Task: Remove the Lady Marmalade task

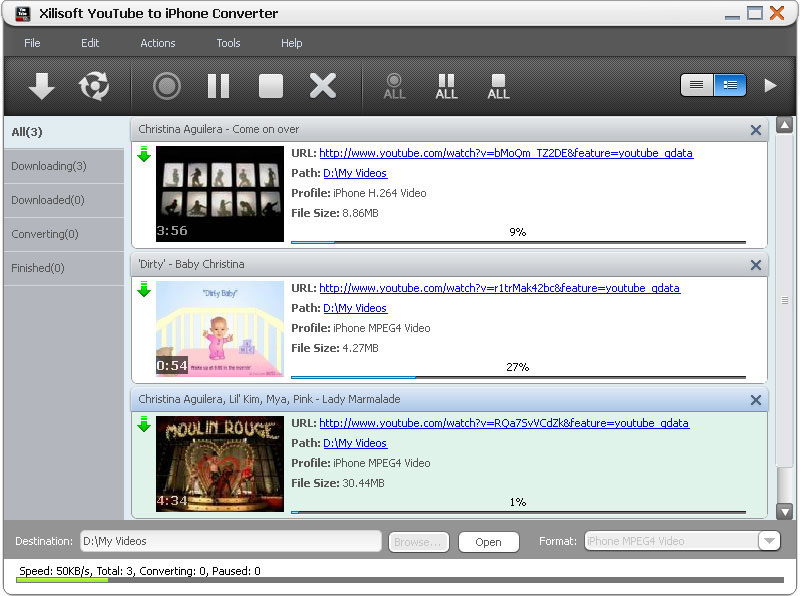Action: tap(756, 400)
